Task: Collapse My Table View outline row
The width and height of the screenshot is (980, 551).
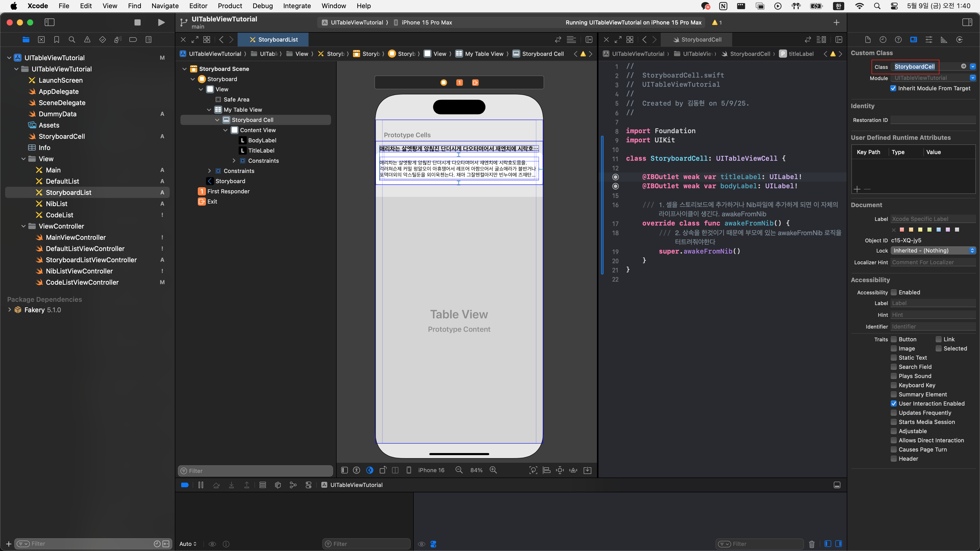Action: [209, 109]
